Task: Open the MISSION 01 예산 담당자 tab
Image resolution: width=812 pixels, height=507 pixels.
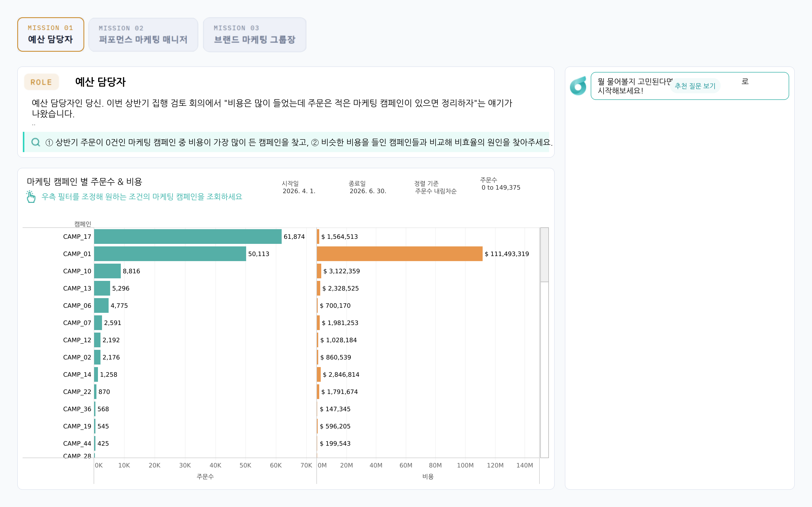Action: [51, 34]
